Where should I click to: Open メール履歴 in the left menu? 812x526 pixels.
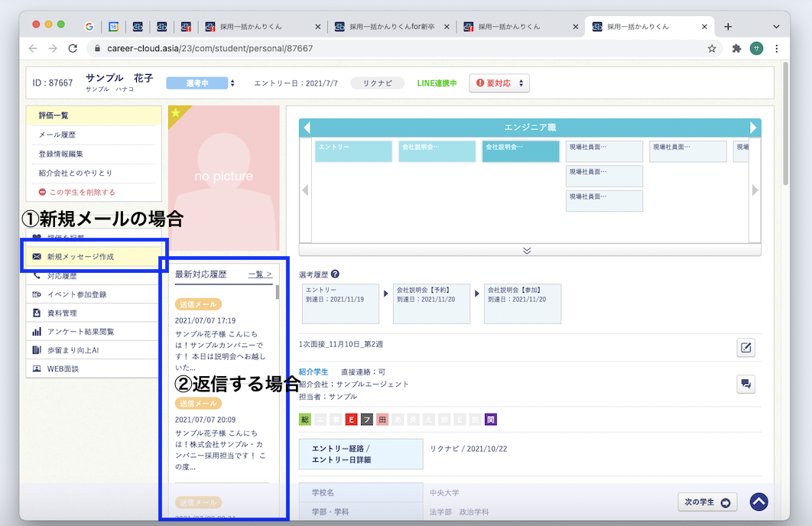57,135
